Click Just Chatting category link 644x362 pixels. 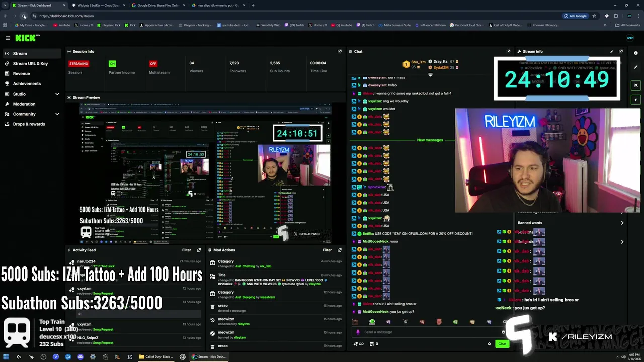point(245,266)
